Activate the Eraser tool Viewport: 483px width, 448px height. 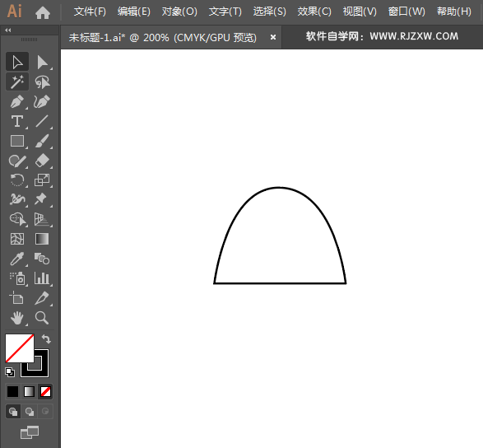pos(42,161)
